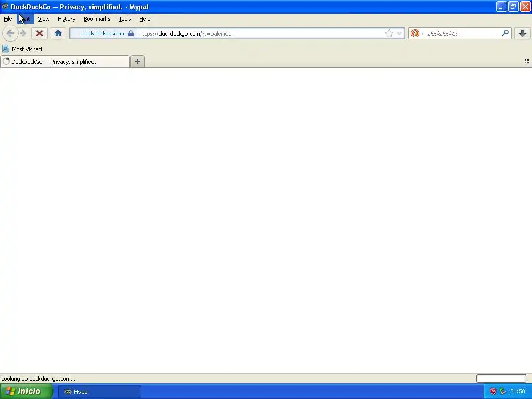Open the list all tabs grid icon
The width and height of the screenshot is (532, 399).
click(x=527, y=61)
